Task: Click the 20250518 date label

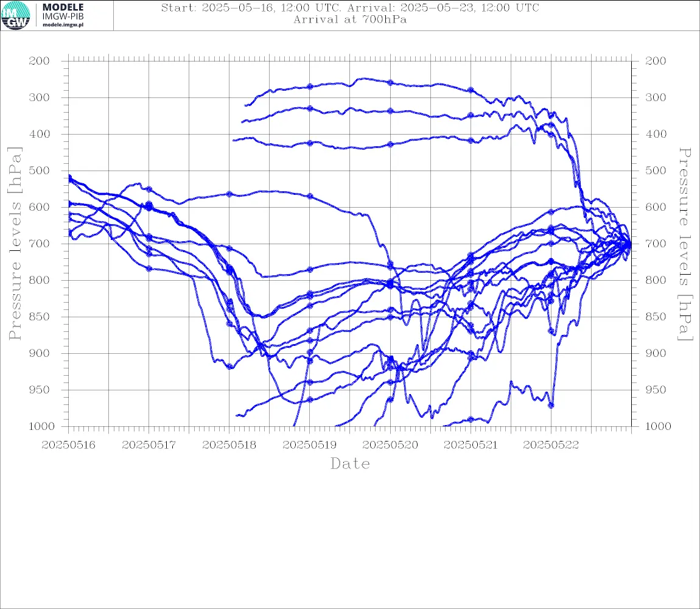Action: (229, 445)
